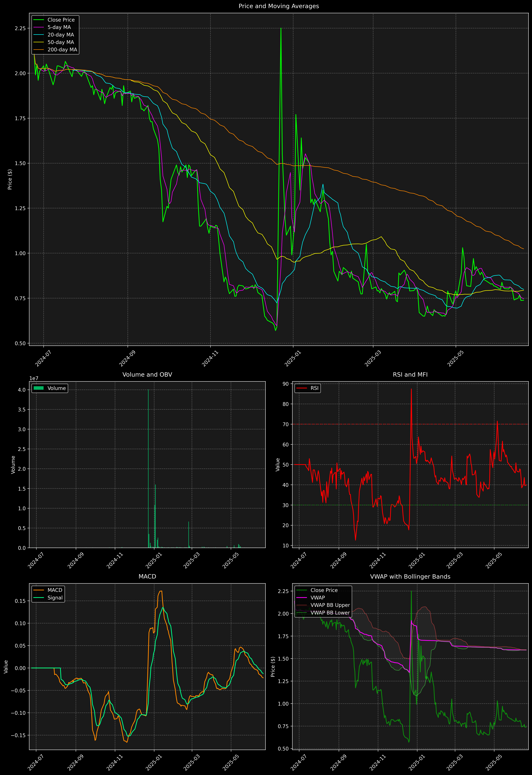This screenshot has width=532, height=775.
Task: Click the 2025-05 x-axis tick of top chart
Action: (455, 358)
